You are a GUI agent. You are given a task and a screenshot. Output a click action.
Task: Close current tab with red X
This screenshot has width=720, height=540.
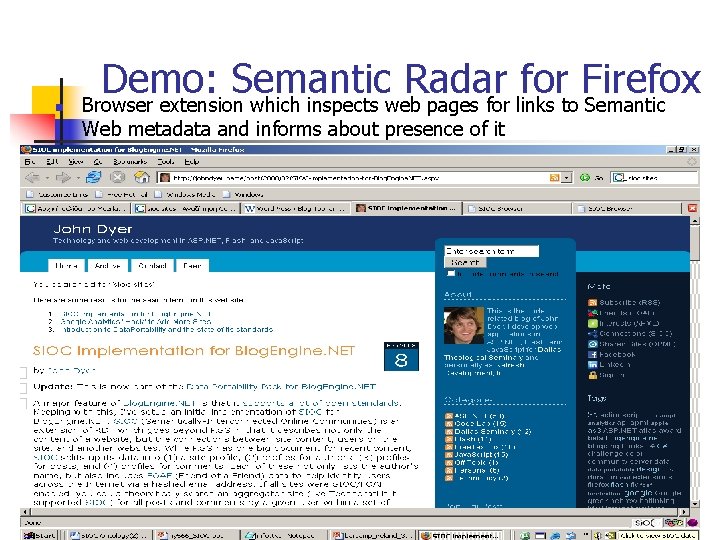(x=692, y=208)
